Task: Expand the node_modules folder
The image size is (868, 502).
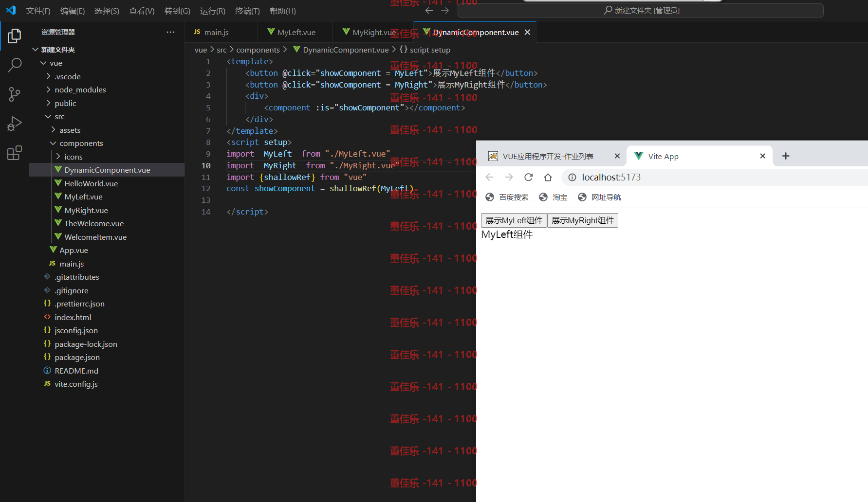Action: pos(107,90)
